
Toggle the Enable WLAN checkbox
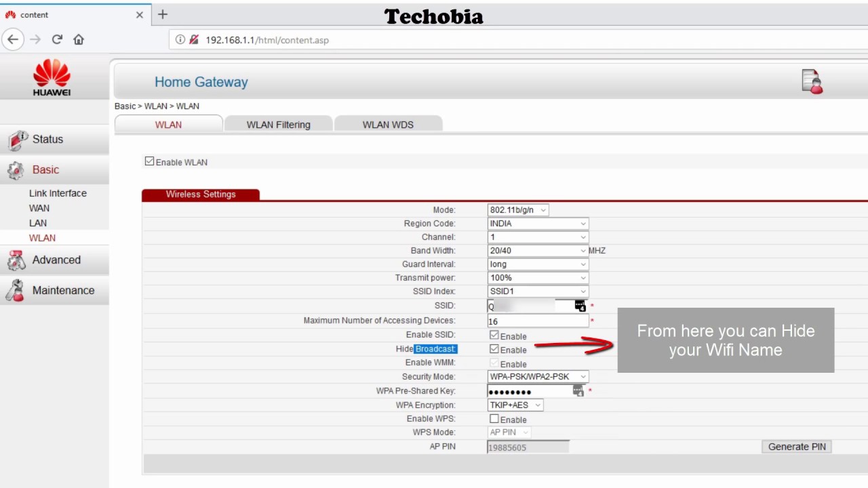[149, 161]
